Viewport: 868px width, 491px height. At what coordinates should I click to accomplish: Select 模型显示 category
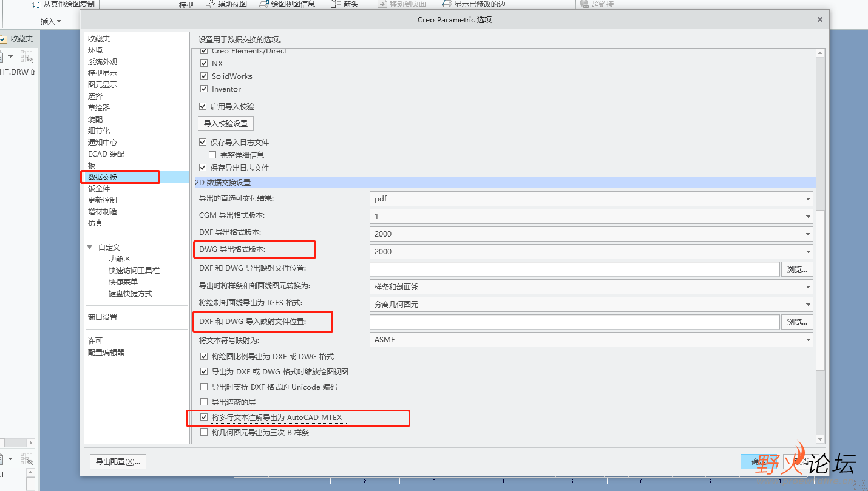(103, 73)
